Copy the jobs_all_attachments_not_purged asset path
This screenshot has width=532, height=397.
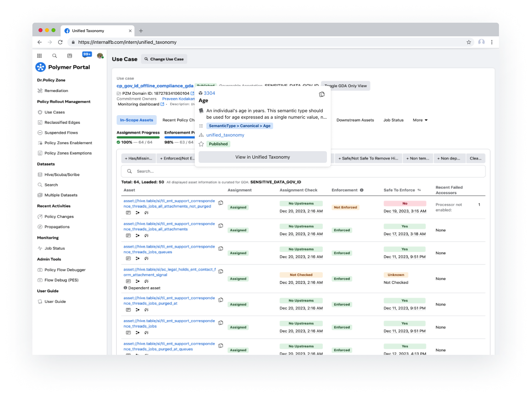[x=221, y=203]
